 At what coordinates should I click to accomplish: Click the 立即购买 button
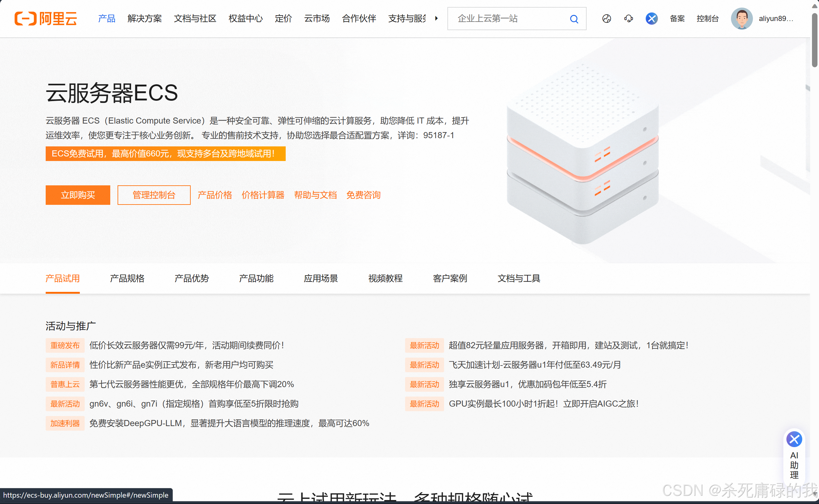(x=78, y=195)
